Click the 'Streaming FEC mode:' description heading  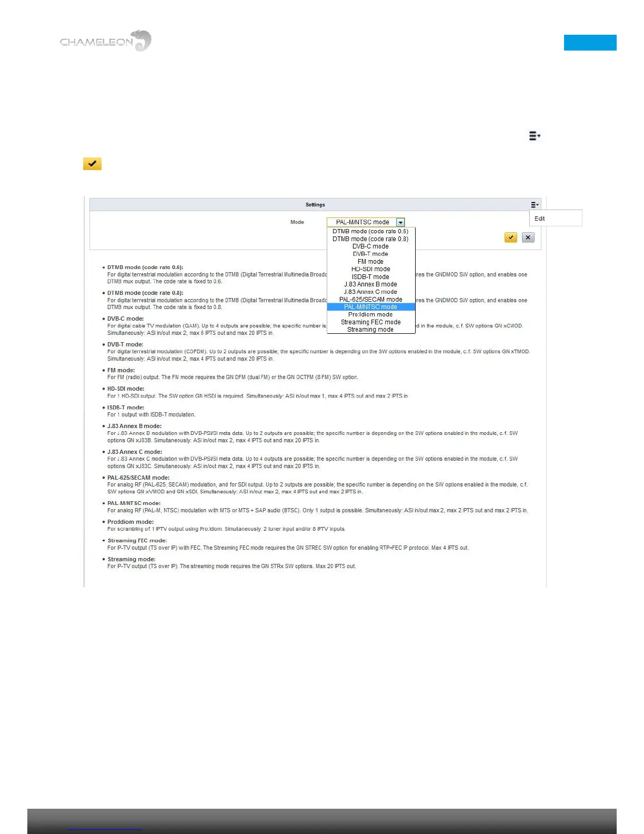pyautogui.click(x=137, y=541)
